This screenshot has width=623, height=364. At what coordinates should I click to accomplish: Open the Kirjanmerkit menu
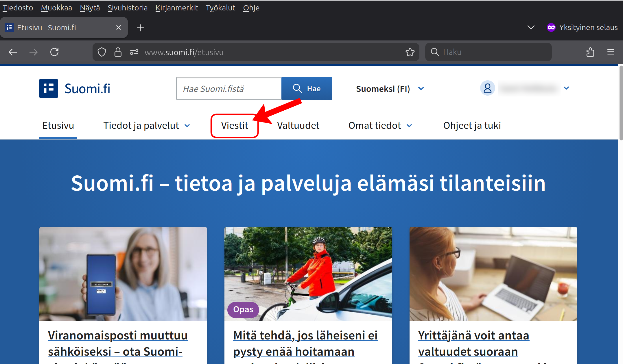(176, 8)
